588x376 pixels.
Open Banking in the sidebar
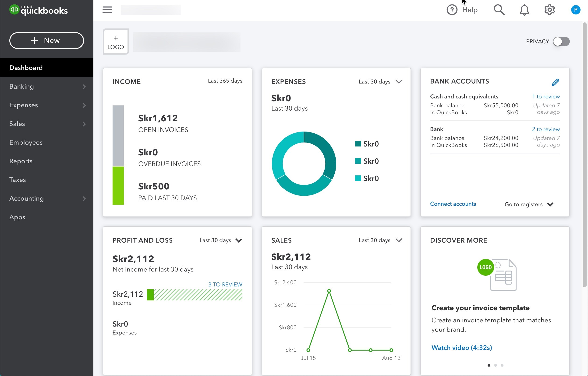47,87
